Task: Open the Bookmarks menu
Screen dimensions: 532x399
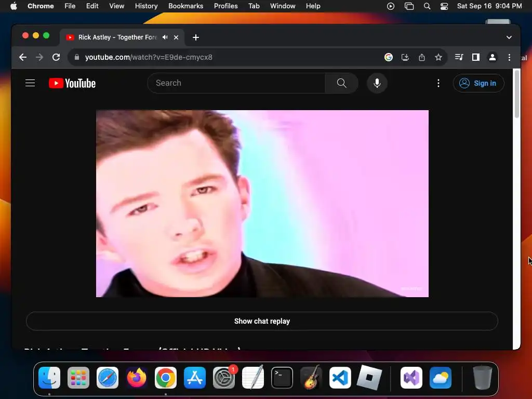Action: click(x=185, y=6)
